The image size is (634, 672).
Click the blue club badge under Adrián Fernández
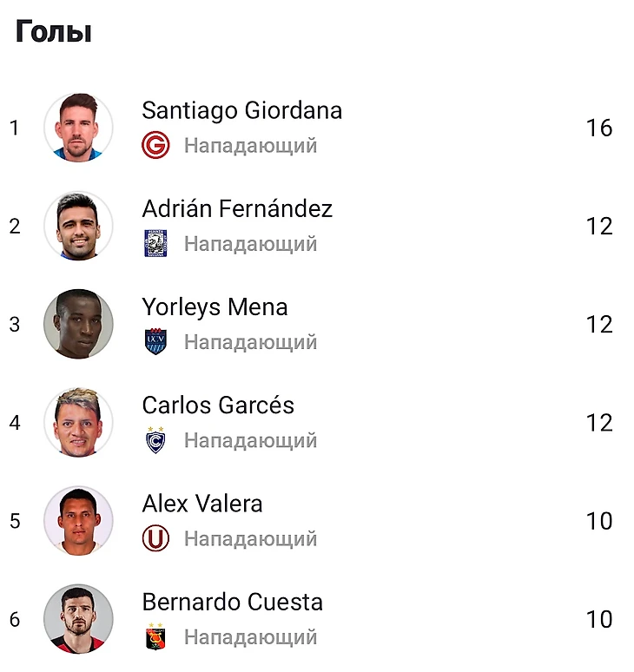click(155, 244)
